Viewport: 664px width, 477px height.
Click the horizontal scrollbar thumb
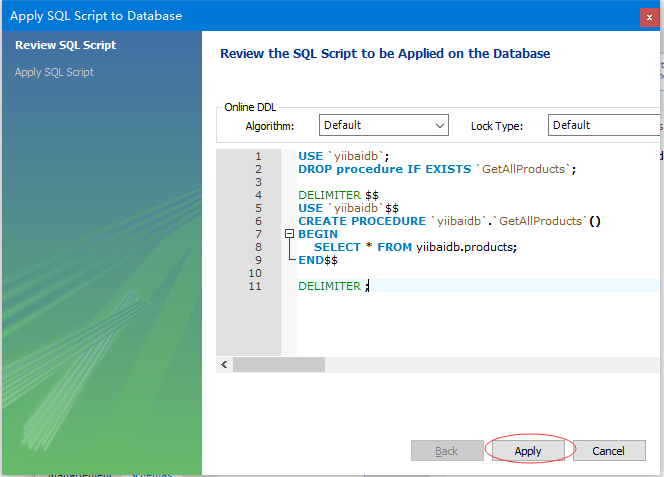(279, 364)
